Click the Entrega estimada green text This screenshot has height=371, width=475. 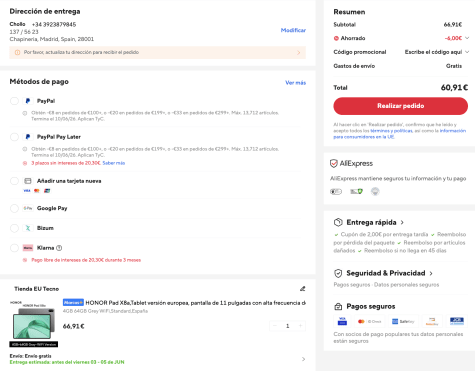tap(67, 362)
